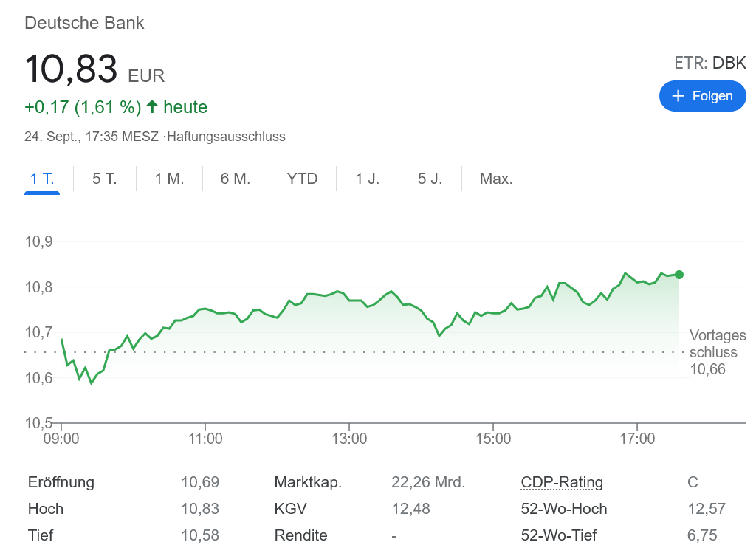Viewport: 756px width, 559px height.
Task: Click the Vortagesschluss dotted line on the chart
Action: point(369,351)
